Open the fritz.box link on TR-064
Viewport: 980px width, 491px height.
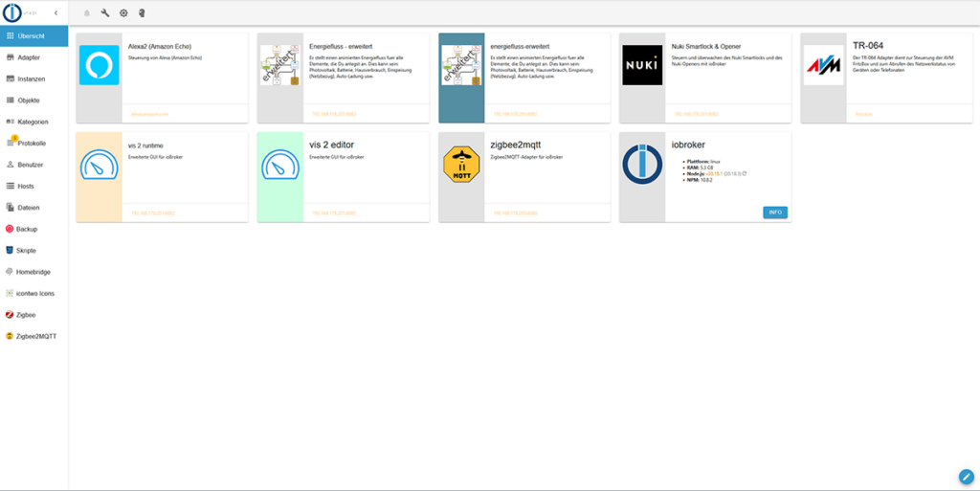point(864,114)
